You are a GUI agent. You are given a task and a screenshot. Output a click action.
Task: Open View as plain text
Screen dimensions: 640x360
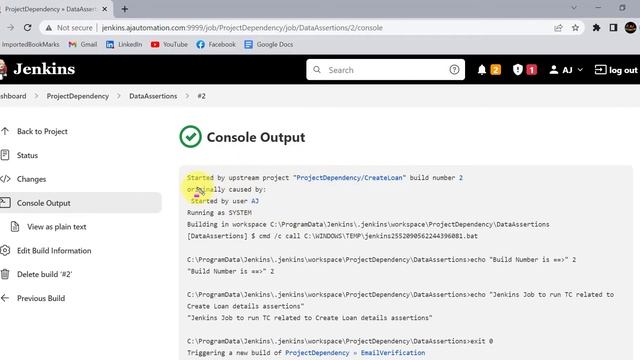57,227
